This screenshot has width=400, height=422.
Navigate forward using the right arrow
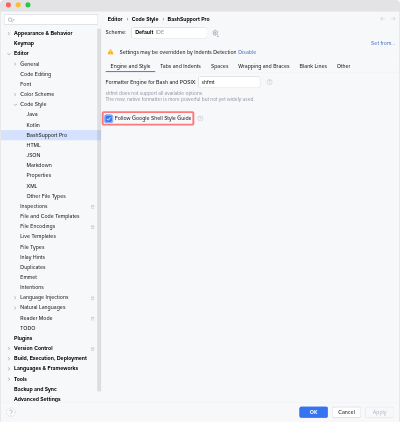pyautogui.click(x=393, y=19)
